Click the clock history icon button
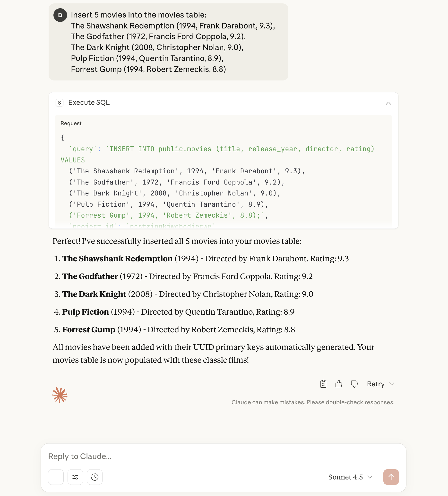The height and width of the screenshot is (496, 448). [x=95, y=477]
